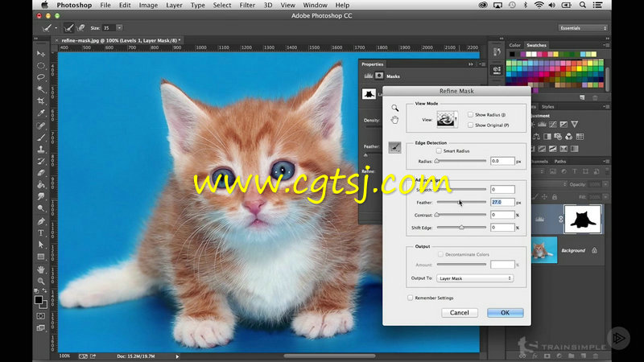644x362 pixels.
Task: Switch to the Paths tab
Action: (x=559, y=162)
